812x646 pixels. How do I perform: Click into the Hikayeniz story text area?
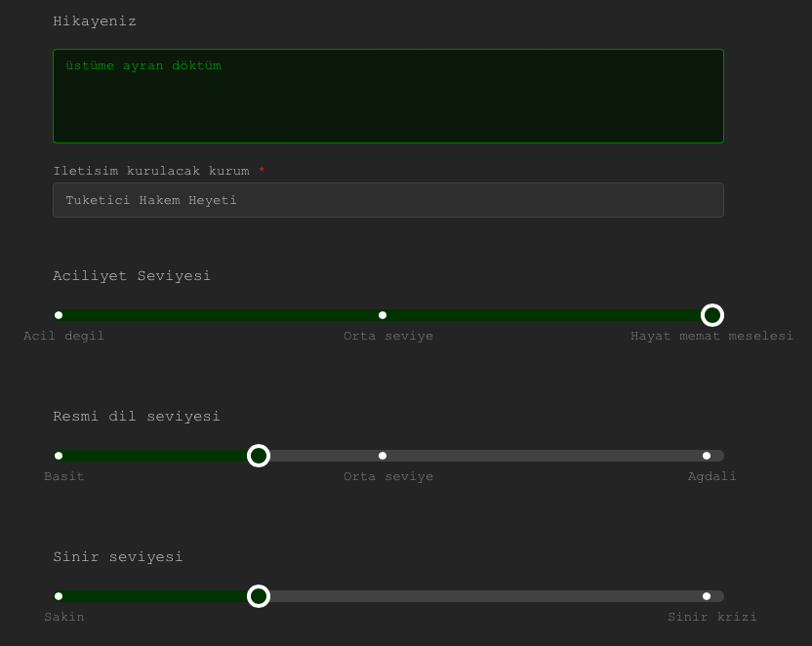click(x=387, y=96)
